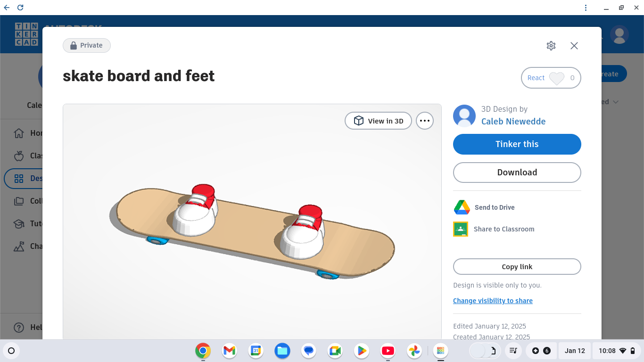Open Tutorials graduation cap icon
This screenshot has width=644, height=362.
[x=19, y=224]
